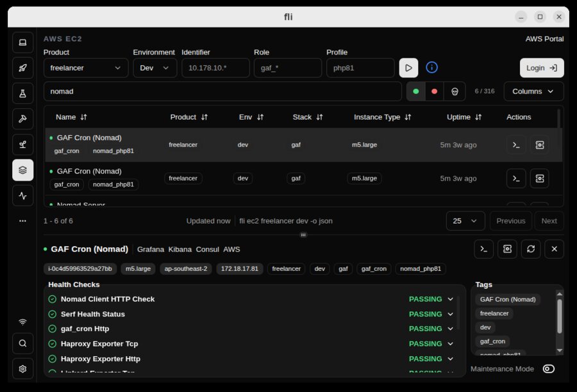Click the Next pagination button
The image size is (577, 392).
(549, 220)
